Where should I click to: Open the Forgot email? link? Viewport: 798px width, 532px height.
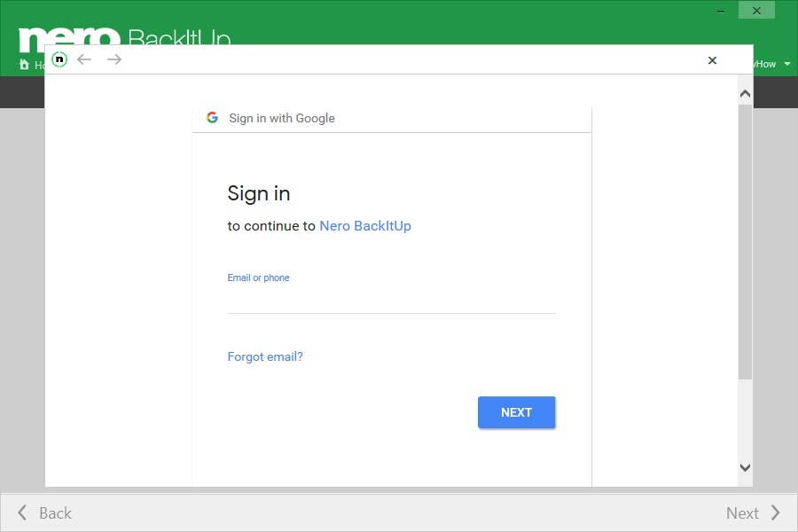pos(265,356)
